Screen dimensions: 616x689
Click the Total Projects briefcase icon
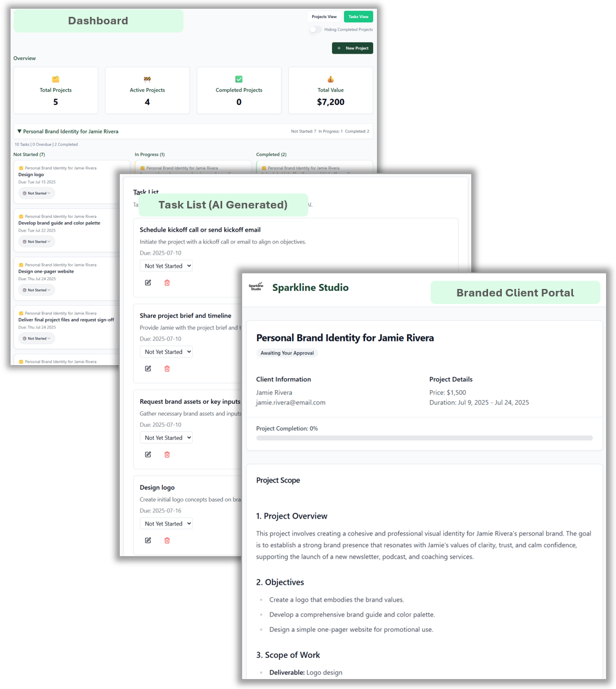[x=56, y=79]
